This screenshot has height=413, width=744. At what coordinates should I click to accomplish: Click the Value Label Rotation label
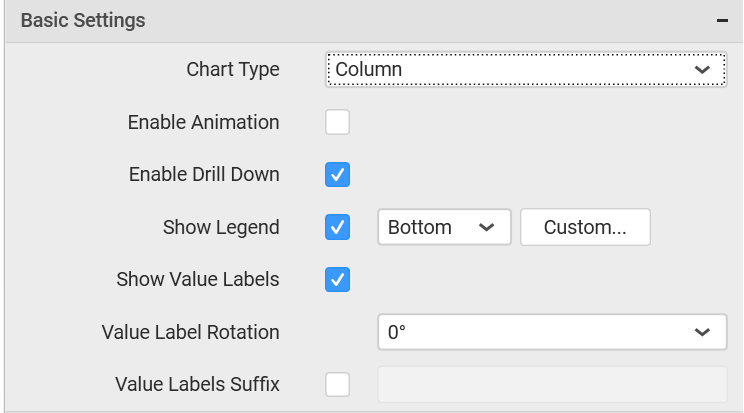[x=190, y=332]
